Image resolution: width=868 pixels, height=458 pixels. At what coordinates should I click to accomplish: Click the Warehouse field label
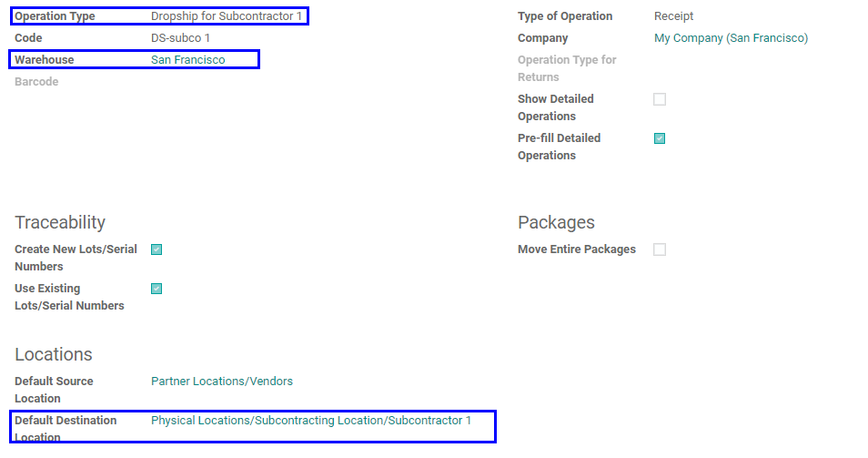[x=45, y=60]
